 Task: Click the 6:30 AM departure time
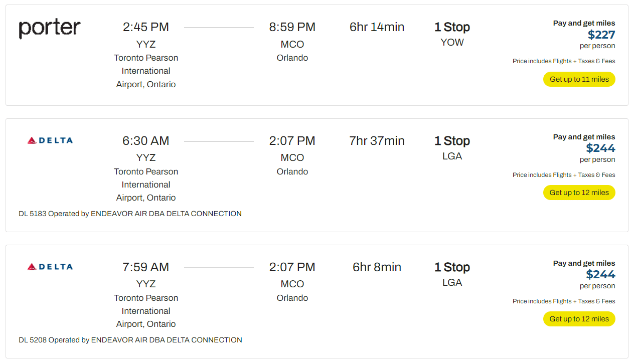point(146,141)
